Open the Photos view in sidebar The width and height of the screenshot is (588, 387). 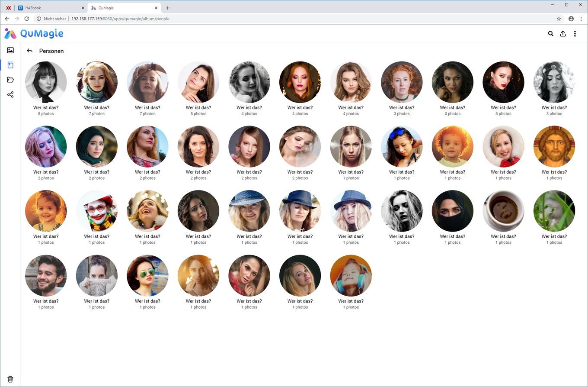(10, 50)
